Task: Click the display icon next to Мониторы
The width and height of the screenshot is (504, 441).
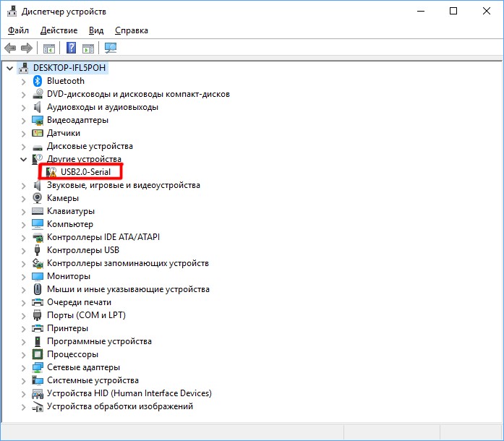Action: pos(38,276)
